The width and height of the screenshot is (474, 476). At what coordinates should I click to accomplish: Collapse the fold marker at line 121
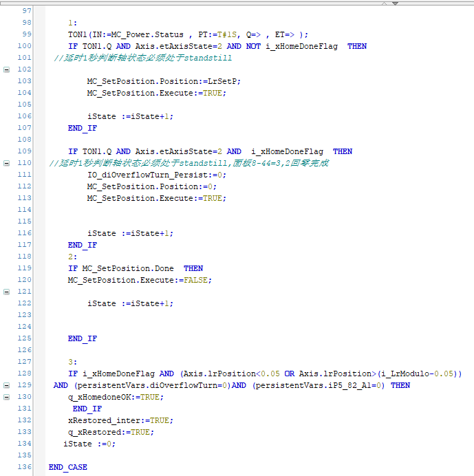(6, 292)
